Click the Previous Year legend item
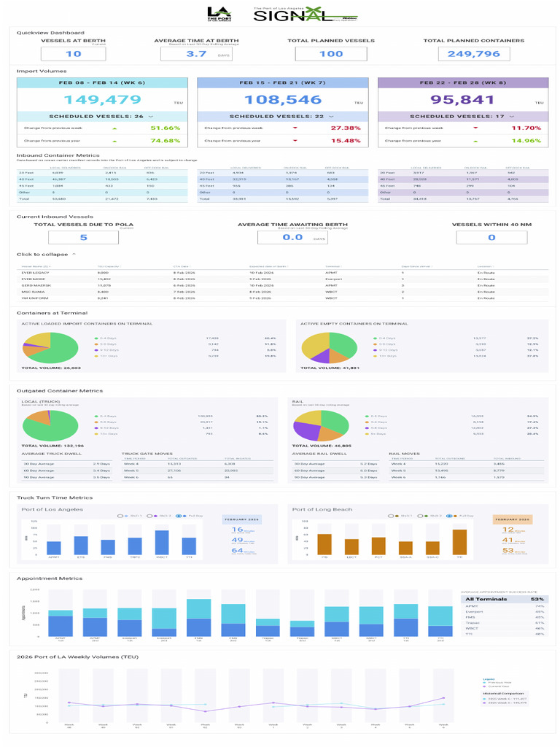The width and height of the screenshot is (560, 747). (497, 683)
